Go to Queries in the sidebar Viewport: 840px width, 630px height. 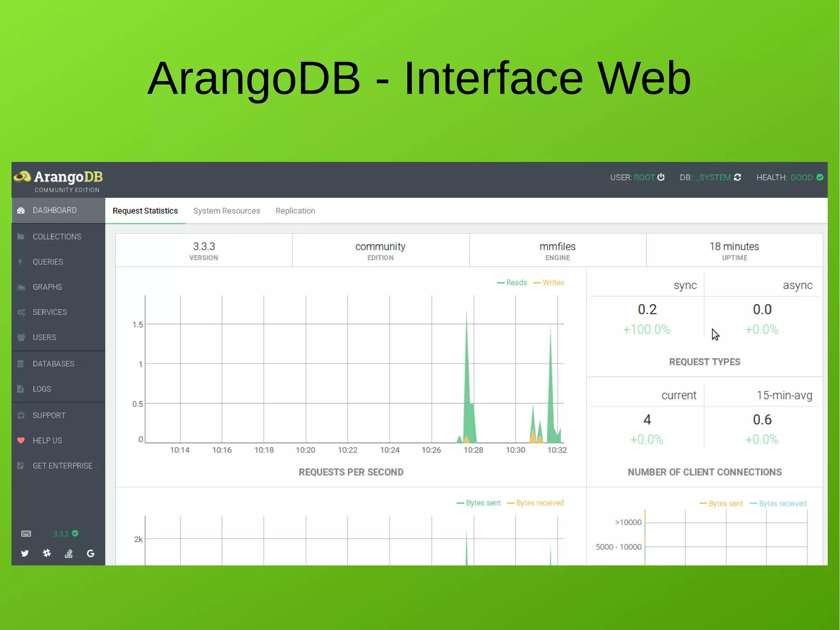point(58,262)
